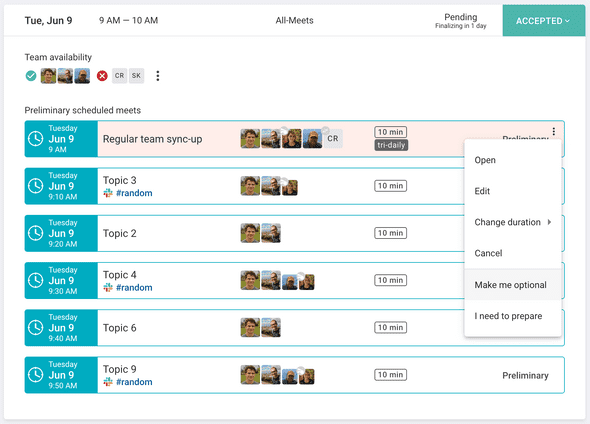The image size is (590, 424).
Task: Click last attendee photo on Topic 9 row
Action: (307, 377)
